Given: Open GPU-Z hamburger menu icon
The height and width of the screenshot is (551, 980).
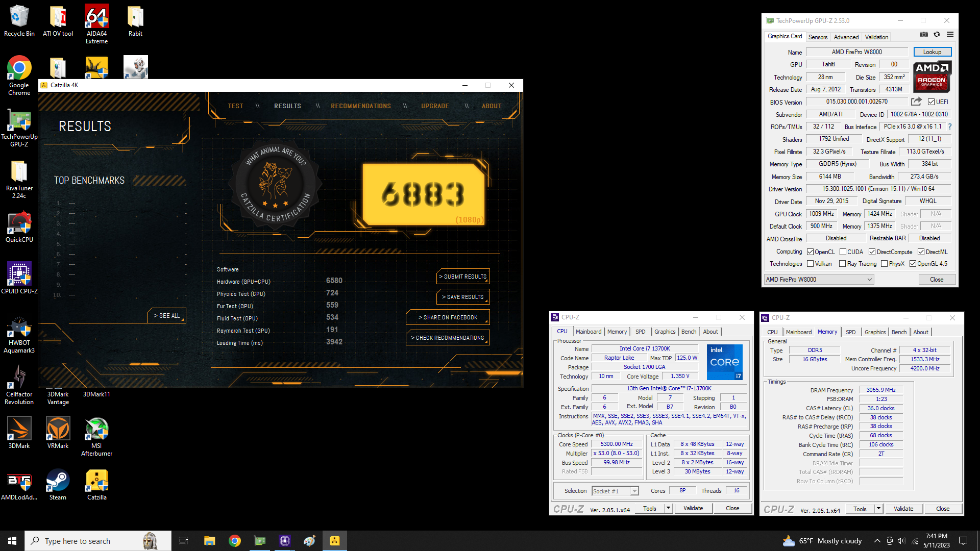Looking at the screenshot, I should [x=950, y=35].
